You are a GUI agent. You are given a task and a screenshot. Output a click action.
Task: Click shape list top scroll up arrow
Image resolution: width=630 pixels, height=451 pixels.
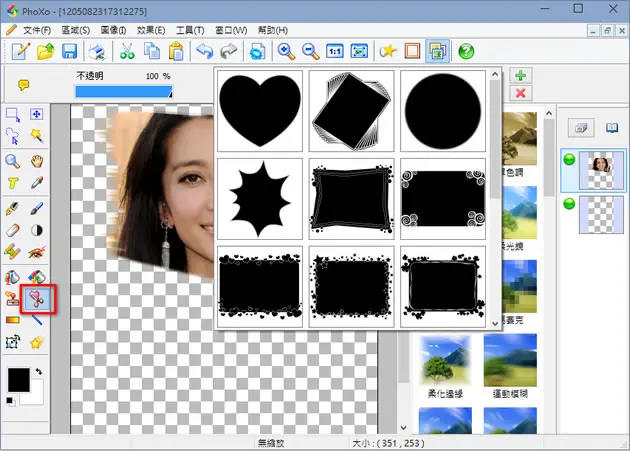click(x=495, y=74)
